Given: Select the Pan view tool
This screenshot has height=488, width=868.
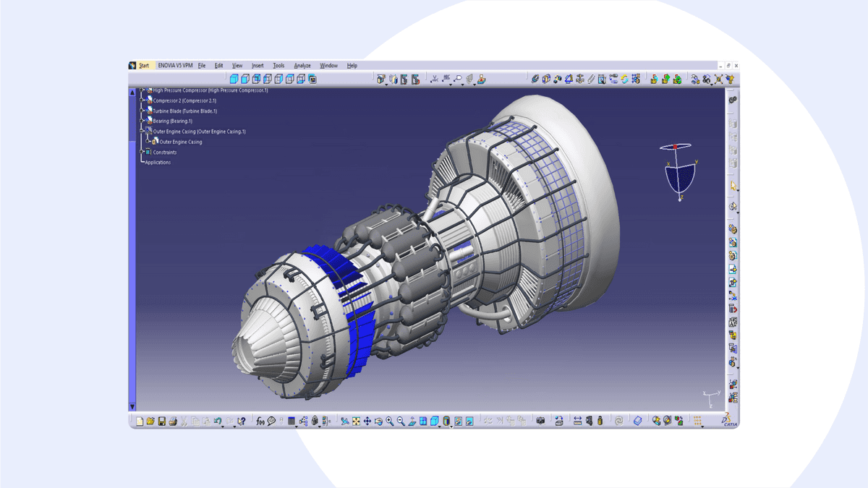Looking at the screenshot, I should click(367, 421).
